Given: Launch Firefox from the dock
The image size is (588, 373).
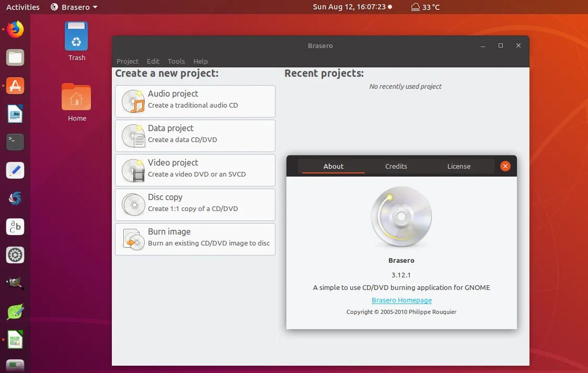Looking at the screenshot, I should tap(15, 29).
